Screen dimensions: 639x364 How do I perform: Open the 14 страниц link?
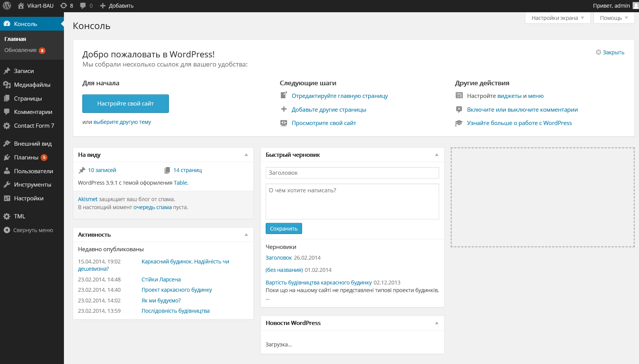click(x=188, y=170)
